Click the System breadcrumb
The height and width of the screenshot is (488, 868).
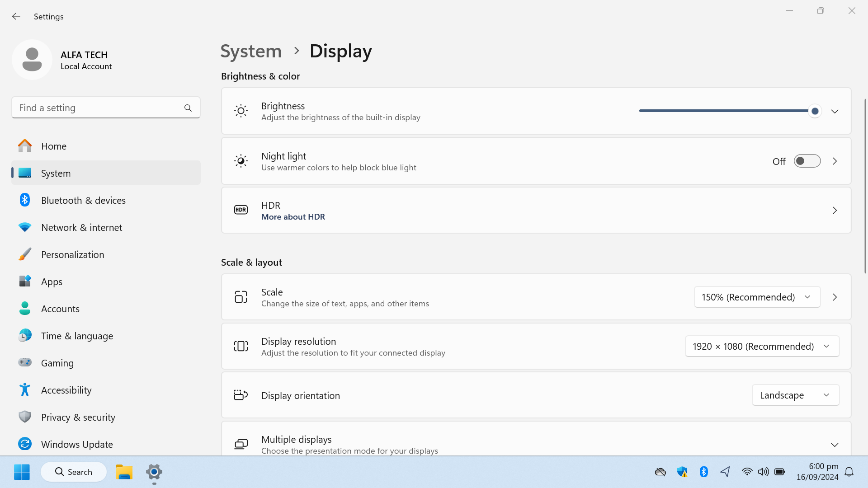click(x=251, y=51)
